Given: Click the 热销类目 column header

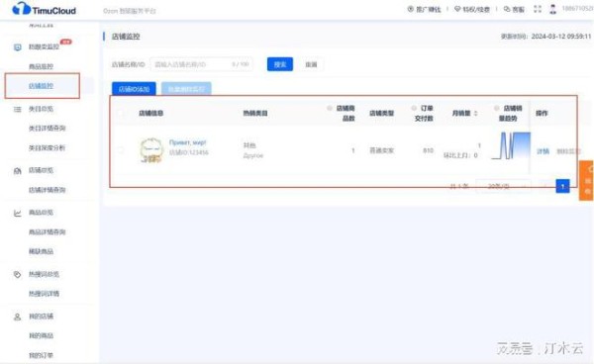Looking at the screenshot, I should (x=255, y=113).
